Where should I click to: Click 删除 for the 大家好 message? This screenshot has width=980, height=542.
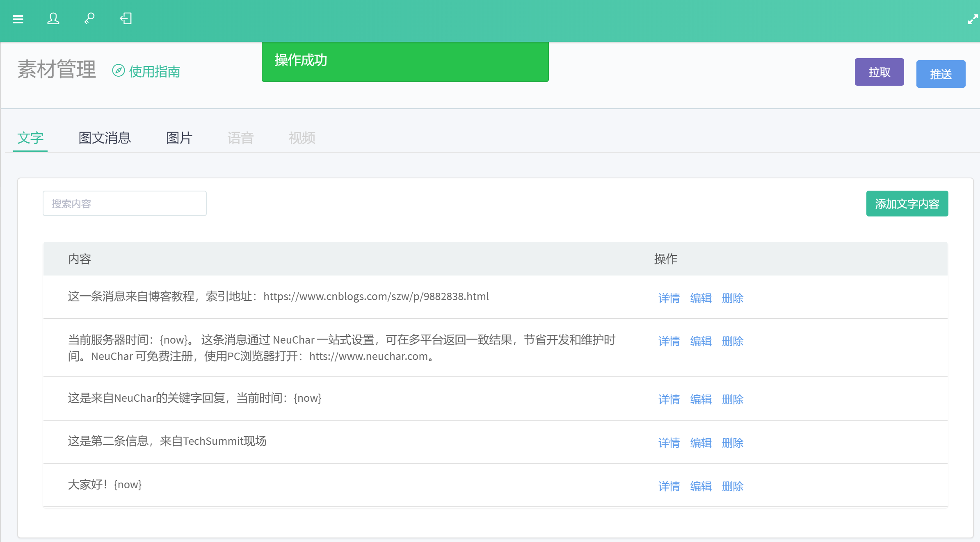pyautogui.click(x=733, y=486)
